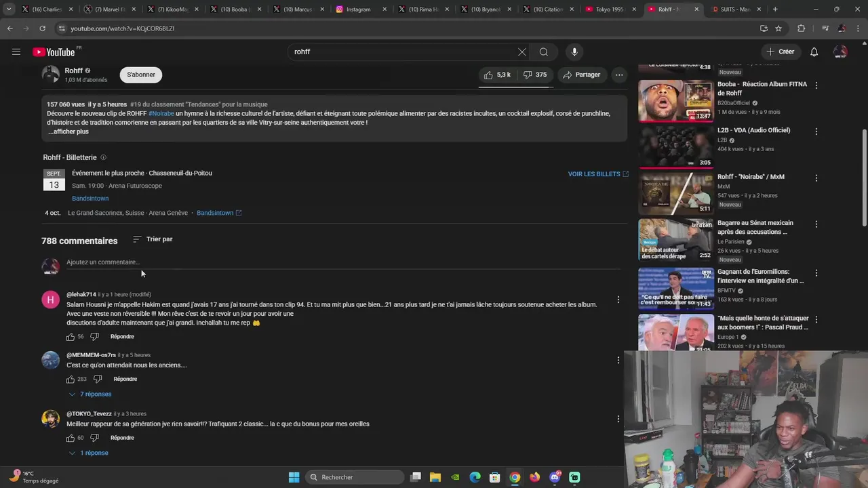Click the browser address bar URL
The image size is (868, 488).
[x=123, y=28]
